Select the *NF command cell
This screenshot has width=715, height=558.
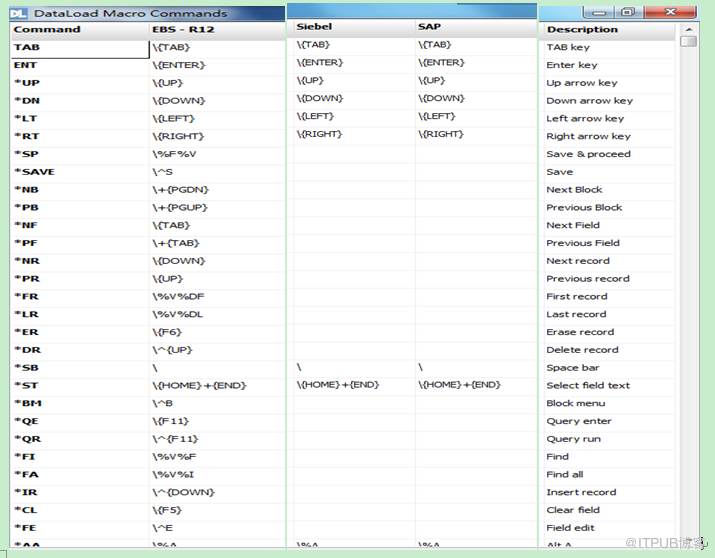point(80,225)
